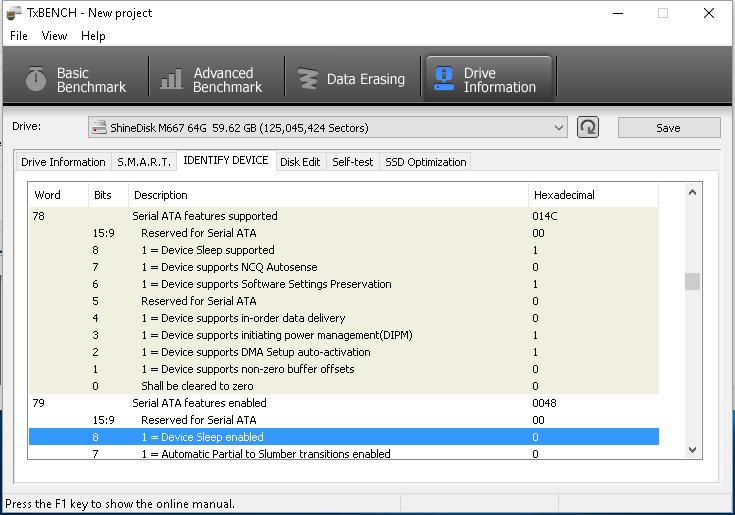Image resolution: width=735 pixels, height=515 pixels.
Task: Click the scroll down arrow in the list
Action: 692,453
